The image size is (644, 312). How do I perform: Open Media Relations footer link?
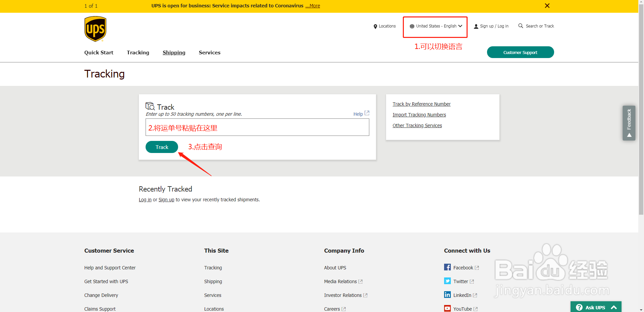point(340,281)
